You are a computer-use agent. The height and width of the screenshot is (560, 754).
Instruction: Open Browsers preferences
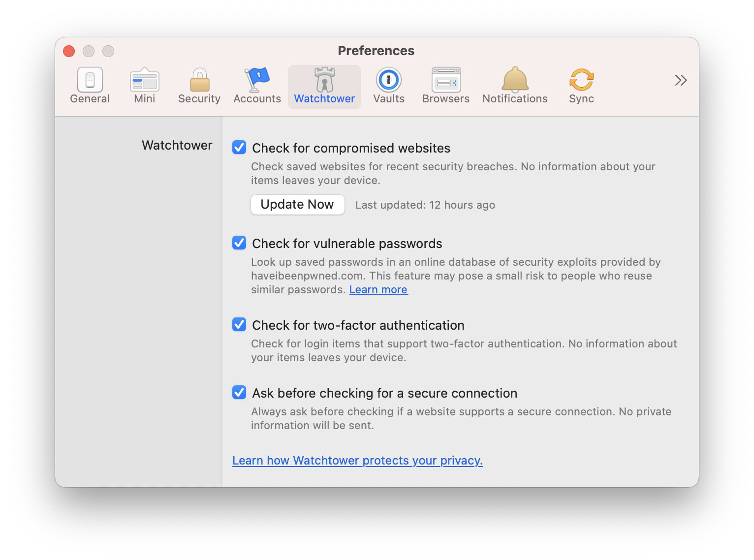446,86
